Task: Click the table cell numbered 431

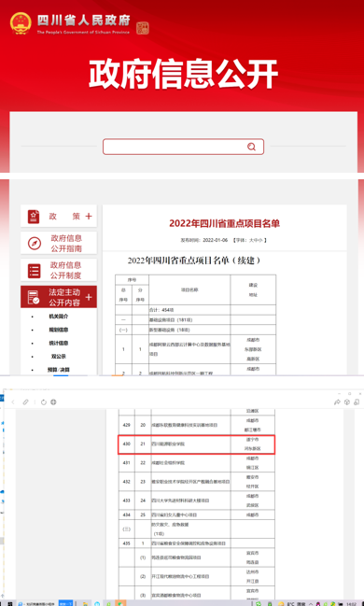Action: [x=126, y=462]
